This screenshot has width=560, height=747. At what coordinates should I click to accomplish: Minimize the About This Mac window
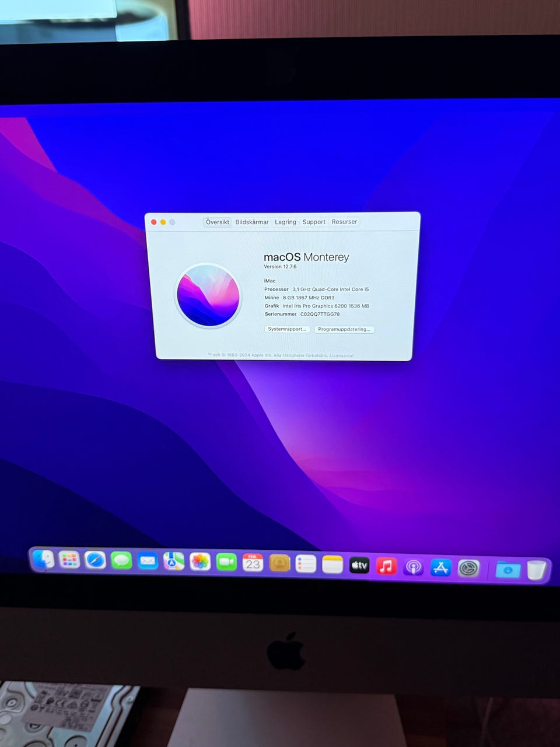pos(163,222)
